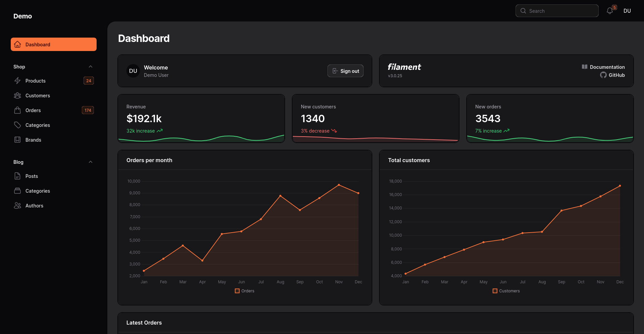Click the Orders shopping bag icon

point(17,110)
